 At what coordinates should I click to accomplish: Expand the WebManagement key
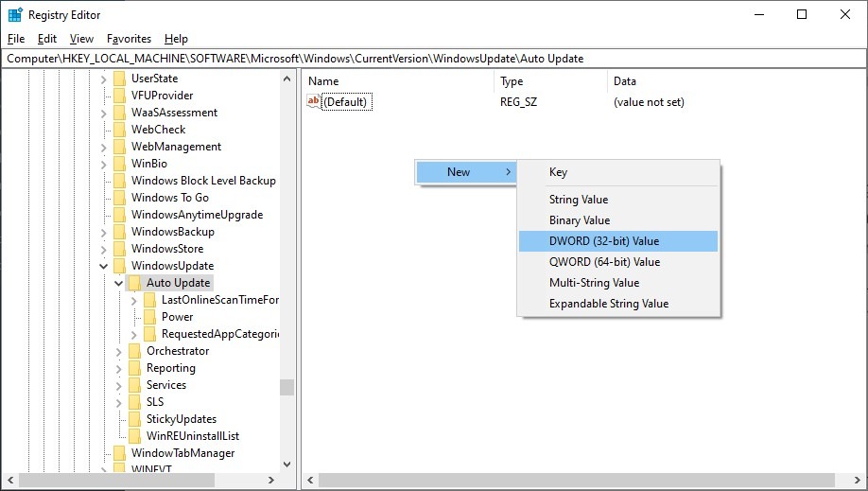coord(103,148)
